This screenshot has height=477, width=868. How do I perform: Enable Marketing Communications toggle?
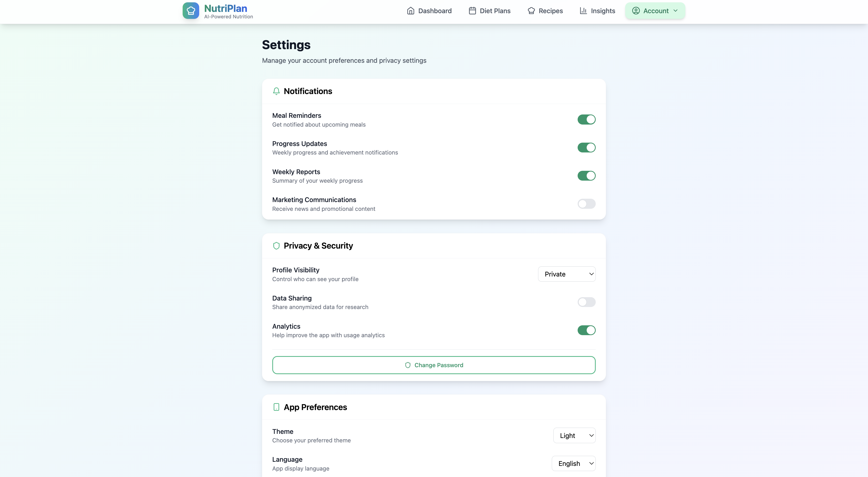pyautogui.click(x=586, y=204)
